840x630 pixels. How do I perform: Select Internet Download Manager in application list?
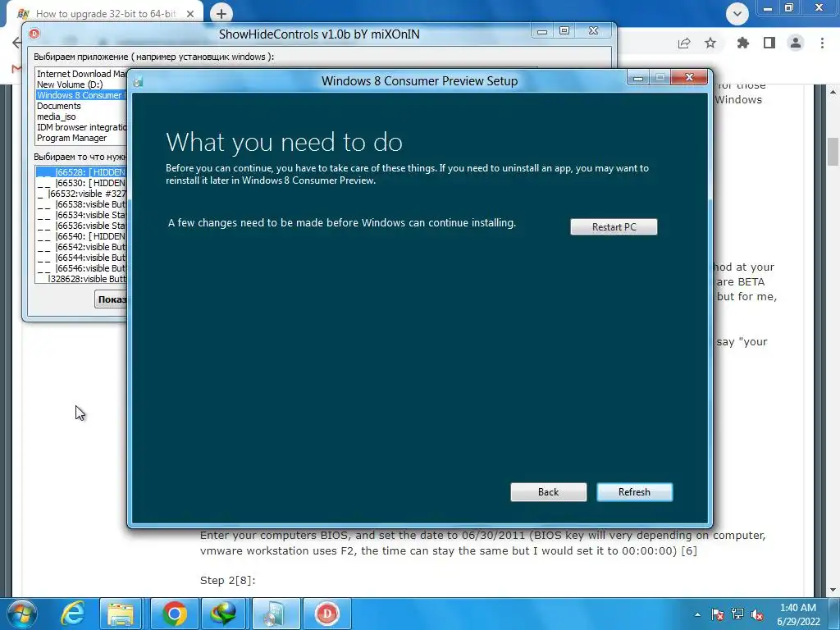point(81,74)
